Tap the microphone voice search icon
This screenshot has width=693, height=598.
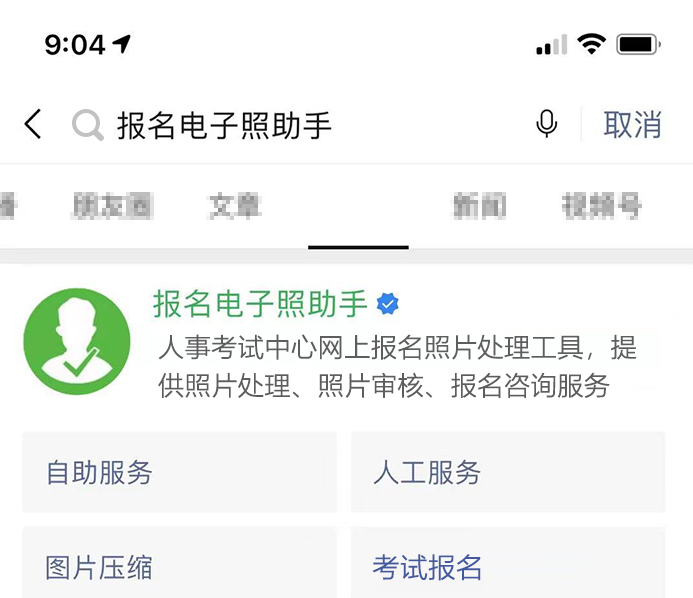[x=547, y=124]
